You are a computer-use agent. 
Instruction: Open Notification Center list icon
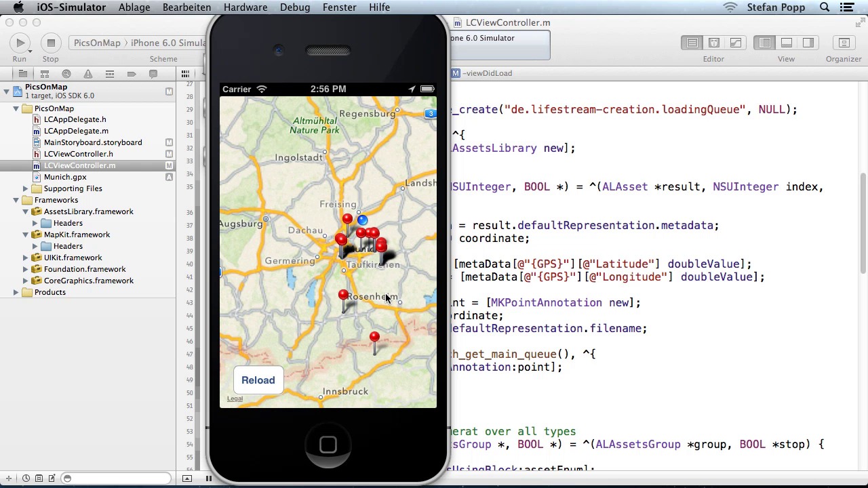coord(847,7)
